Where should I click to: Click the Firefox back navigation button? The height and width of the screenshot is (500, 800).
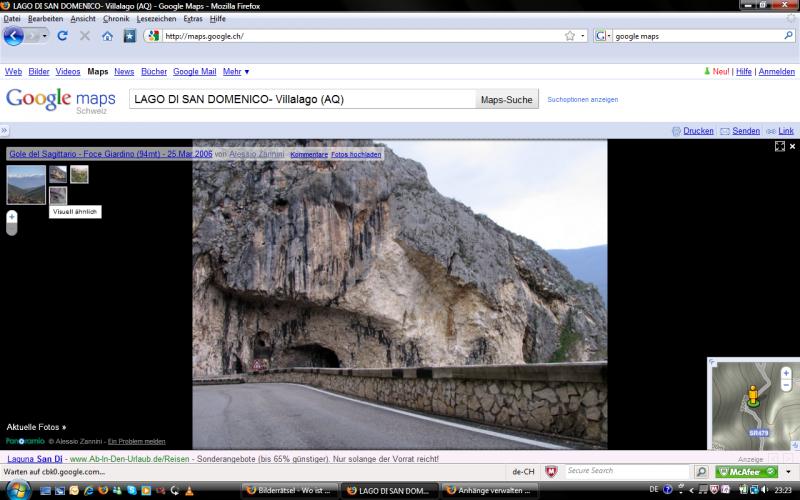point(13,36)
